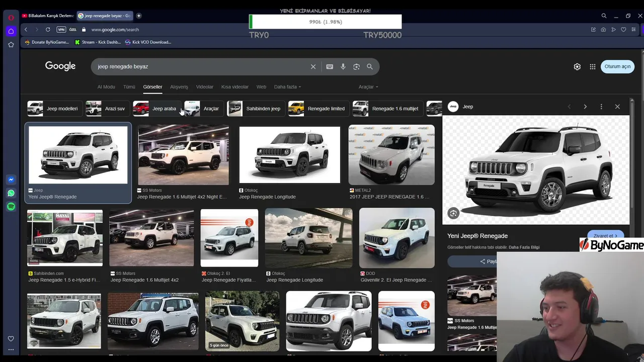Open the Jeep source link in preview
Image resolution: width=644 pixels, height=362 pixels.
(461, 107)
